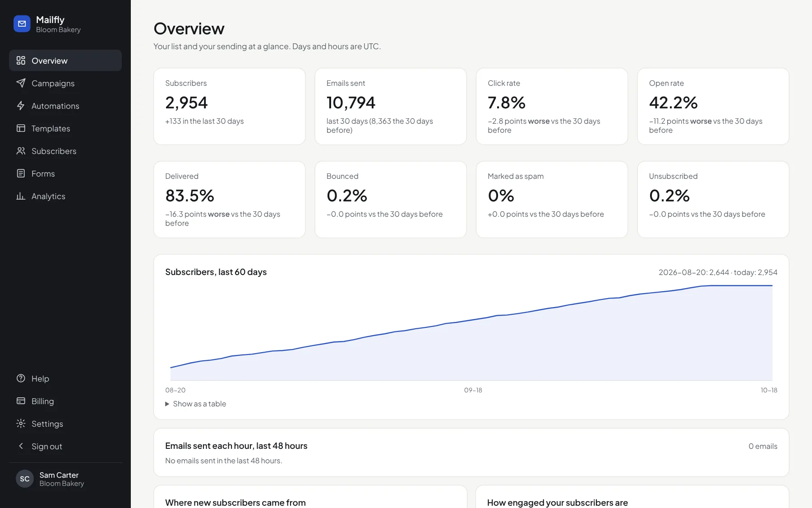This screenshot has height=508, width=812.
Task: Click the Sam Carter account name
Action: click(59, 475)
